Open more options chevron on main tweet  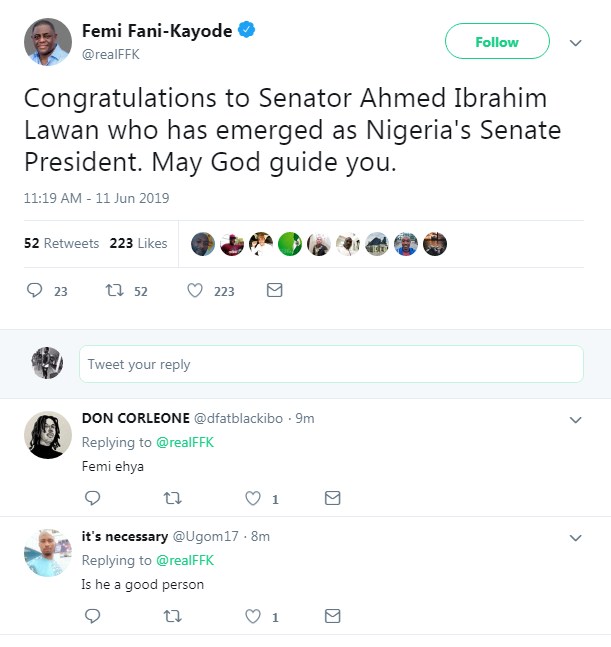click(x=575, y=43)
